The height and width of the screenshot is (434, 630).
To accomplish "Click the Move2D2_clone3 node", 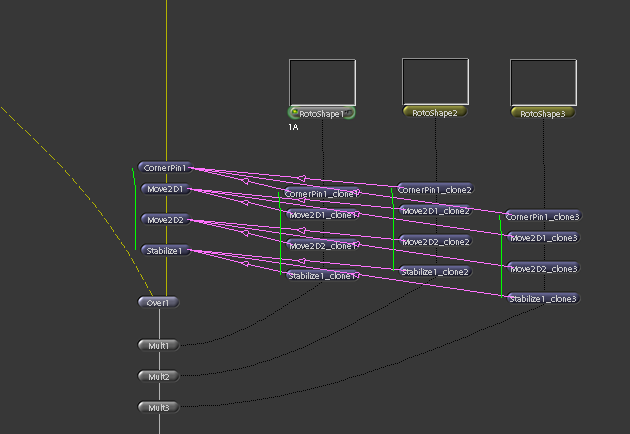I will 543,268.
